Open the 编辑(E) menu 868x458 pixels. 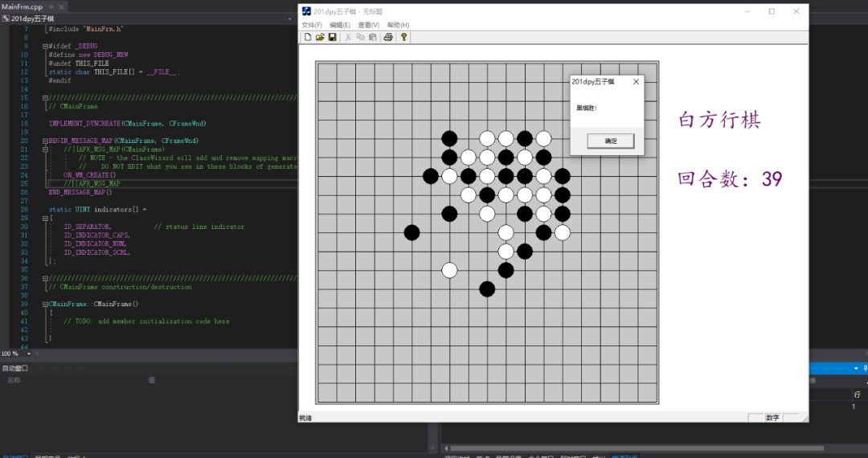coord(340,25)
